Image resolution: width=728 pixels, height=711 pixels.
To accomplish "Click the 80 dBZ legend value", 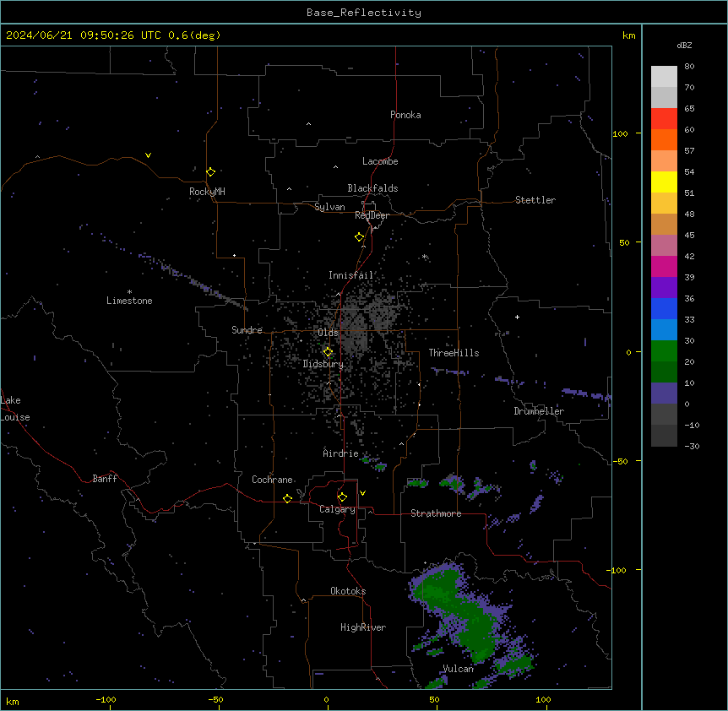I will tap(689, 67).
